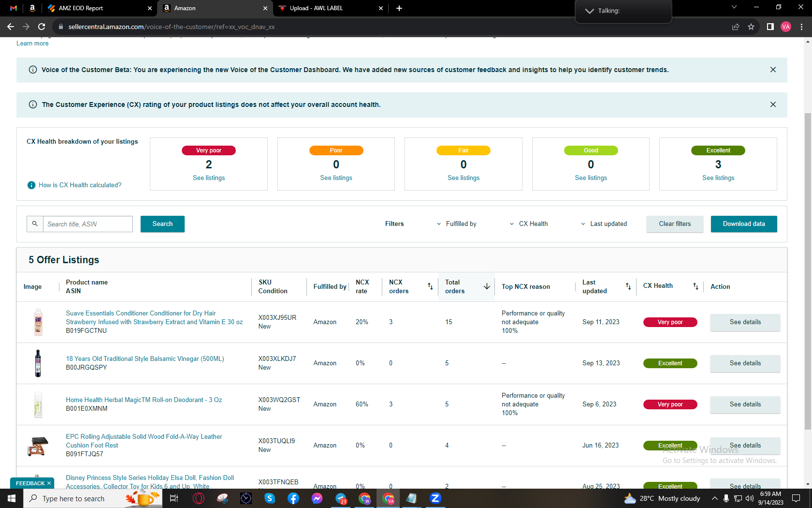Sort listings by CX Health
The image size is (812, 508).
tap(696, 286)
